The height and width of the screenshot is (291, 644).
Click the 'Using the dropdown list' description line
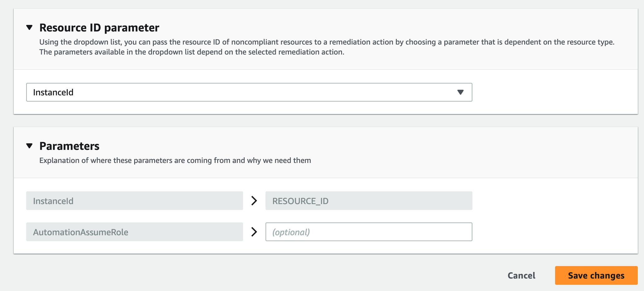pyautogui.click(x=327, y=42)
